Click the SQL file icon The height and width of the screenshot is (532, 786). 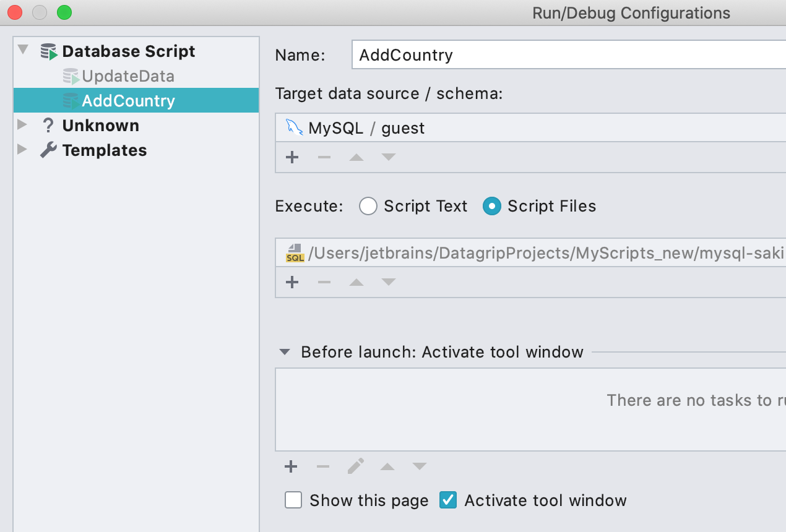[x=295, y=253]
